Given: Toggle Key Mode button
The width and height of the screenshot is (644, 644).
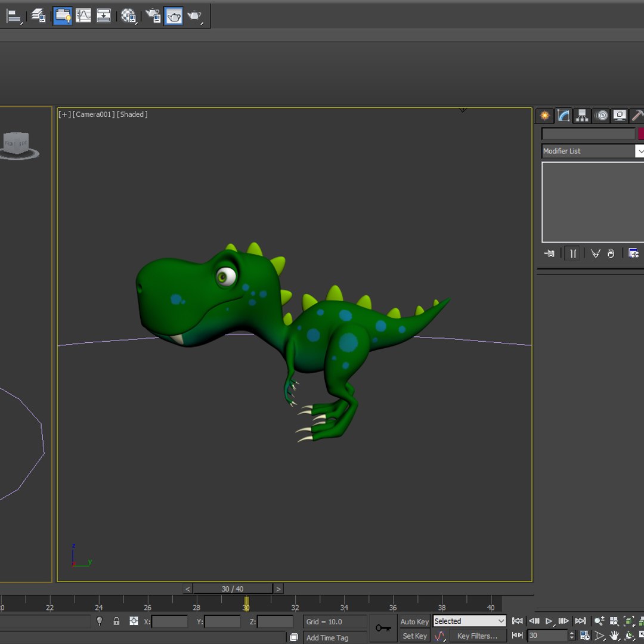Looking at the screenshot, I should point(517,636).
